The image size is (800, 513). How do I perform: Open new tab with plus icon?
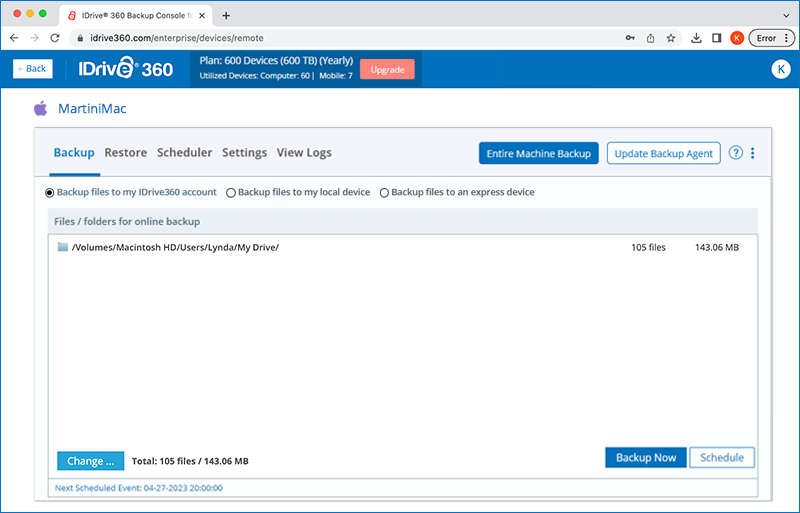[226, 16]
